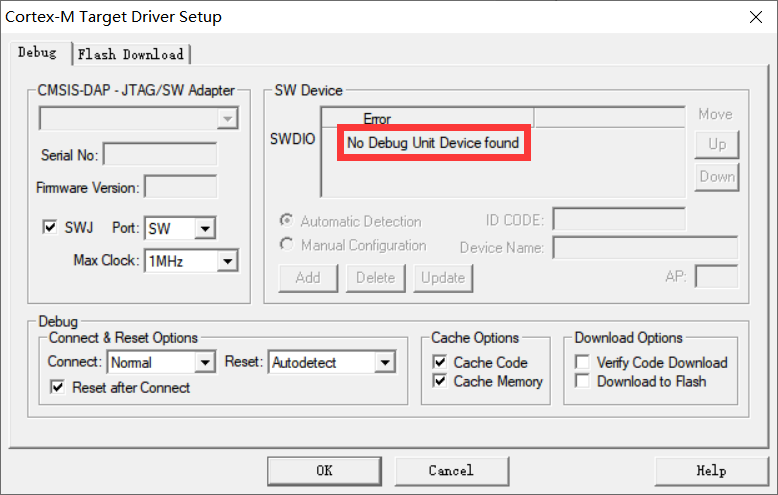Viewport: 778px width, 495px height.
Task: Click the Update button
Action: 443,278
